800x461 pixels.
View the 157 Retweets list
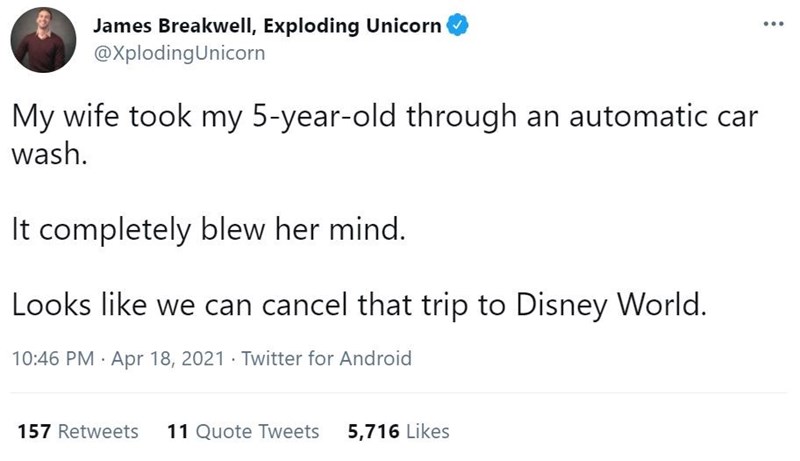[78, 431]
